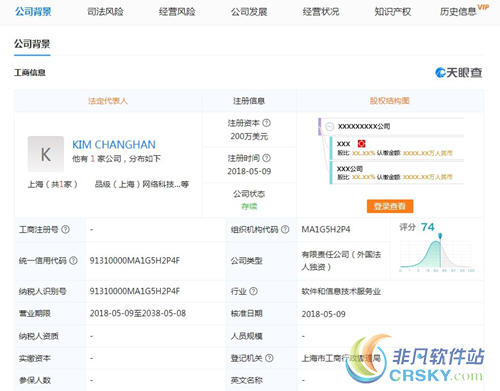Select the 法定代表人 header tab
Viewport: 500px width, 391px height.
[x=108, y=101]
